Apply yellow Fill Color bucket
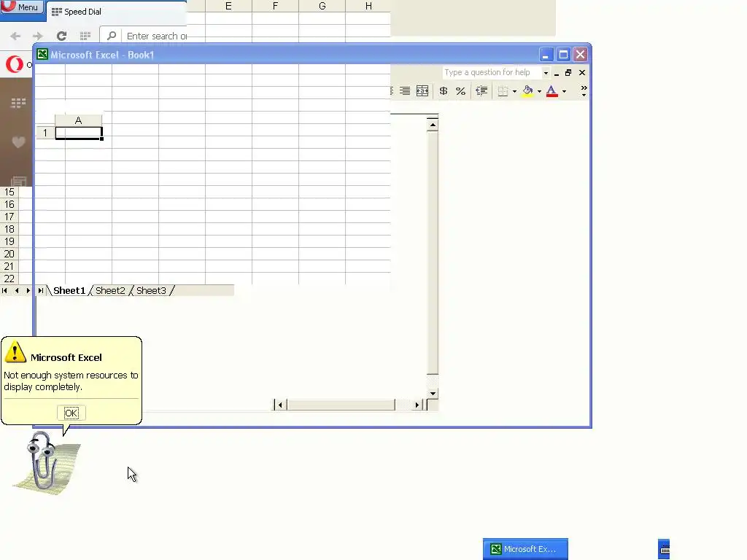747x560 pixels. tap(527, 91)
